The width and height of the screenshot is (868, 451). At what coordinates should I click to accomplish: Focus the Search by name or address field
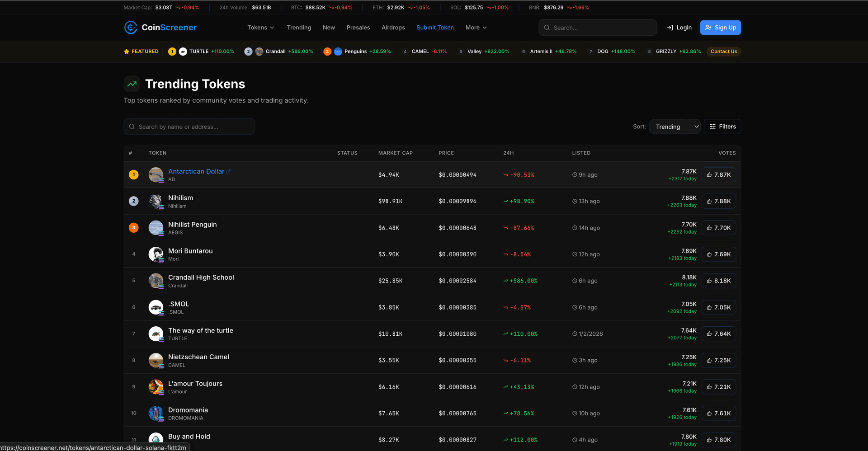point(190,127)
